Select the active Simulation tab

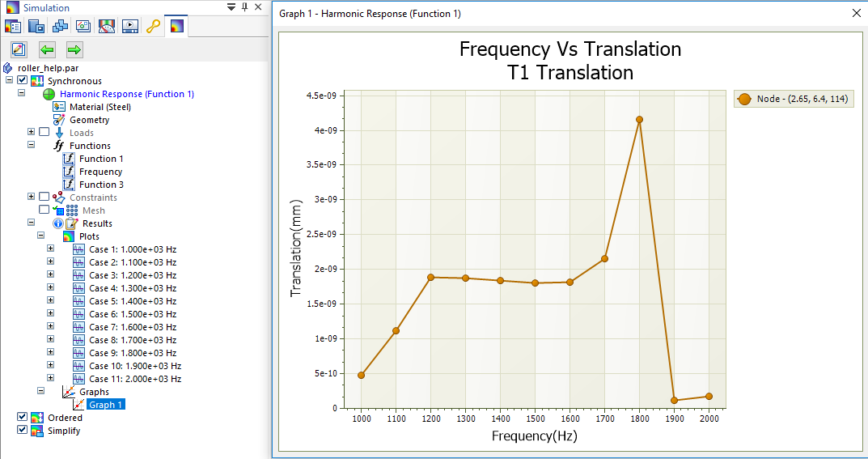(x=176, y=26)
